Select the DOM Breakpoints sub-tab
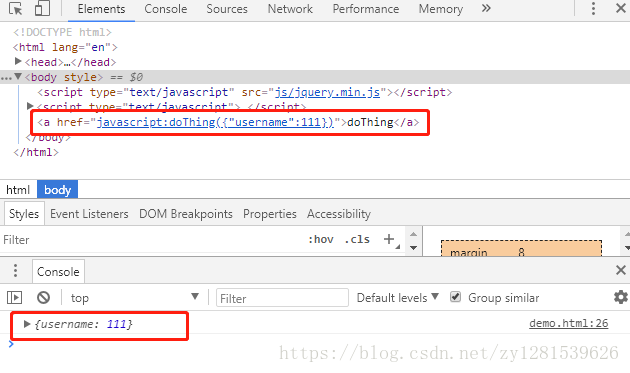This screenshot has width=630, height=373. [186, 214]
